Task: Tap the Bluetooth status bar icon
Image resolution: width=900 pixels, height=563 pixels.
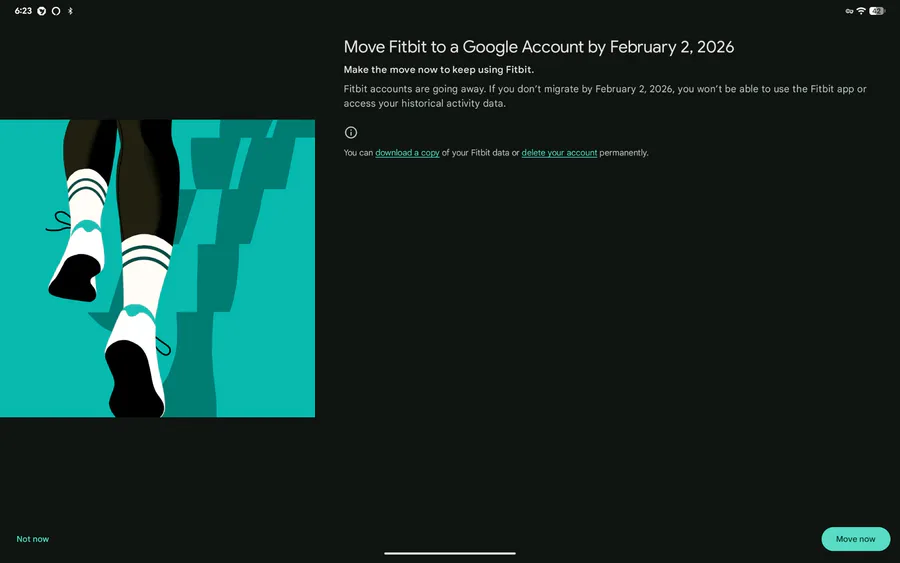Action: click(x=70, y=11)
